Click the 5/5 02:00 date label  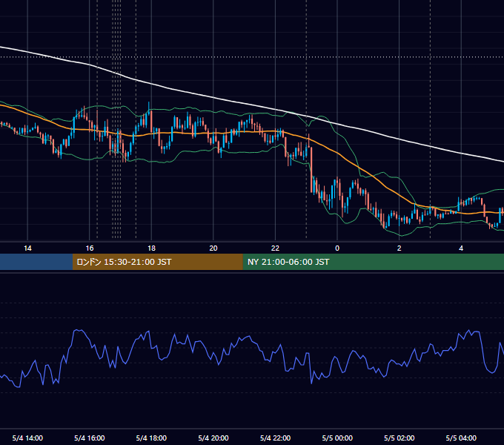399,438
